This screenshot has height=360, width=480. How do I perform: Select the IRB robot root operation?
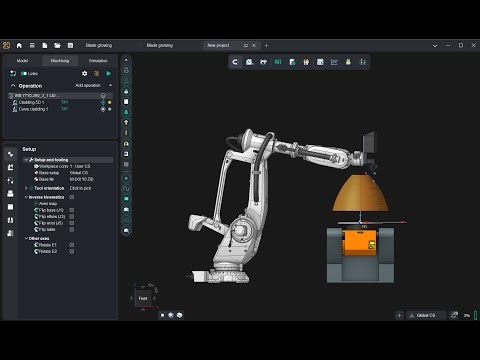60,95
